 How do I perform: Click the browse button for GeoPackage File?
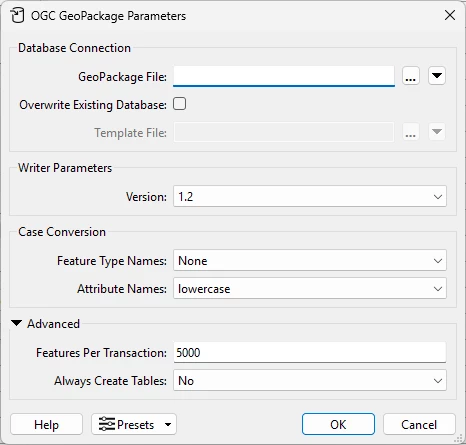click(x=411, y=76)
